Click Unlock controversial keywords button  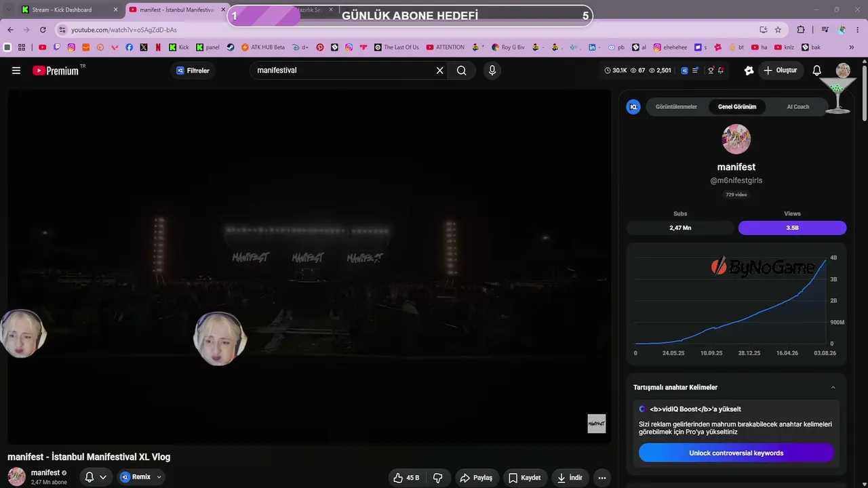click(736, 453)
